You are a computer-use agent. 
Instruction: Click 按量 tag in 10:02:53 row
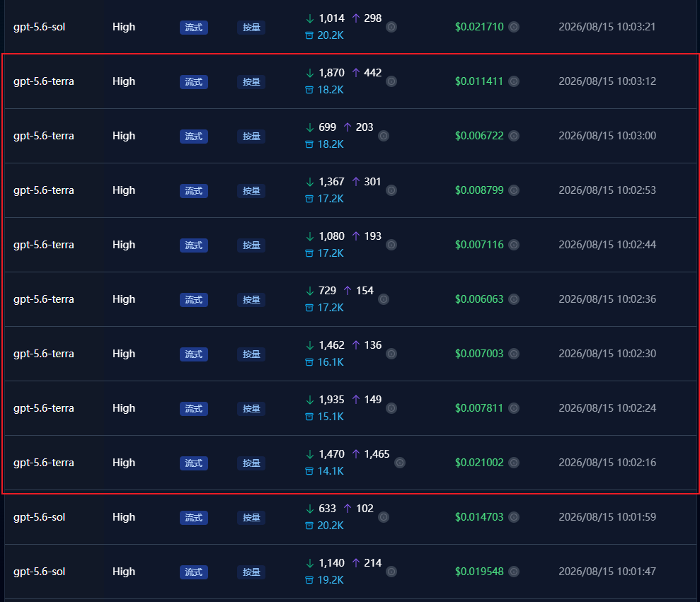[x=251, y=191]
